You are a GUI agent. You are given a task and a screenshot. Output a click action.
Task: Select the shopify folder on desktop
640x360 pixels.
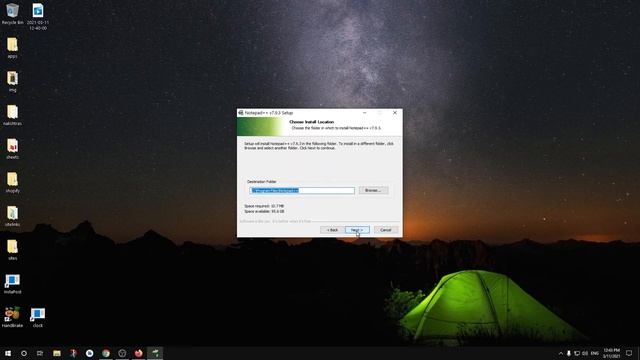[x=12, y=182]
